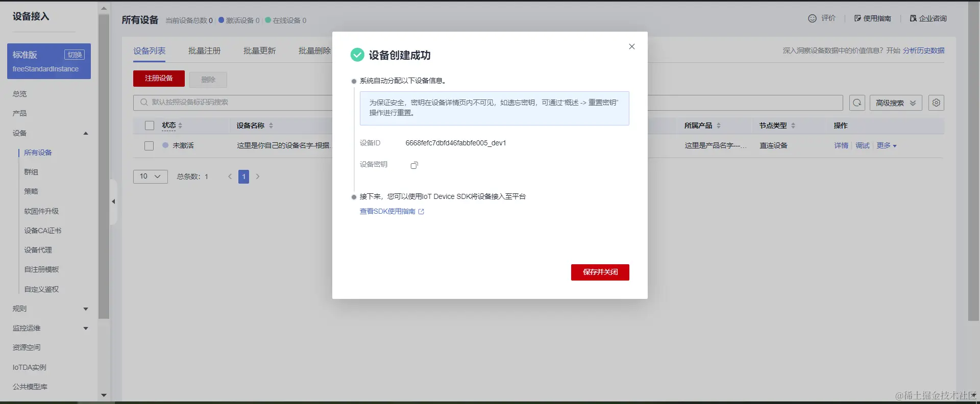Select 所有设备 in the sidebar

coord(38,153)
